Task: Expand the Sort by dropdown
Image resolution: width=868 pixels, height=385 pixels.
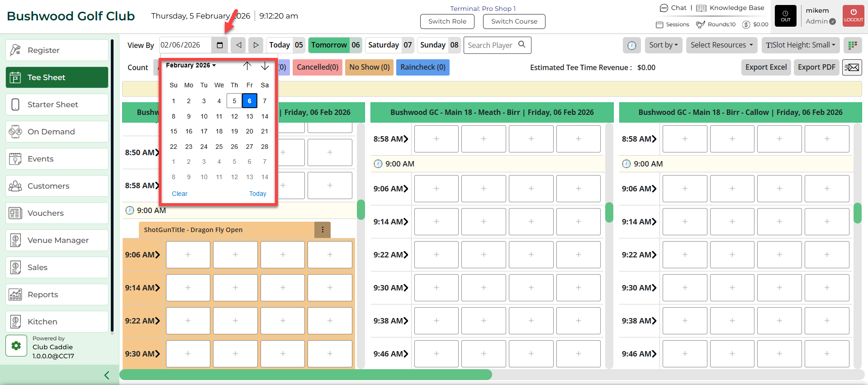Action: pyautogui.click(x=663, y=45)
